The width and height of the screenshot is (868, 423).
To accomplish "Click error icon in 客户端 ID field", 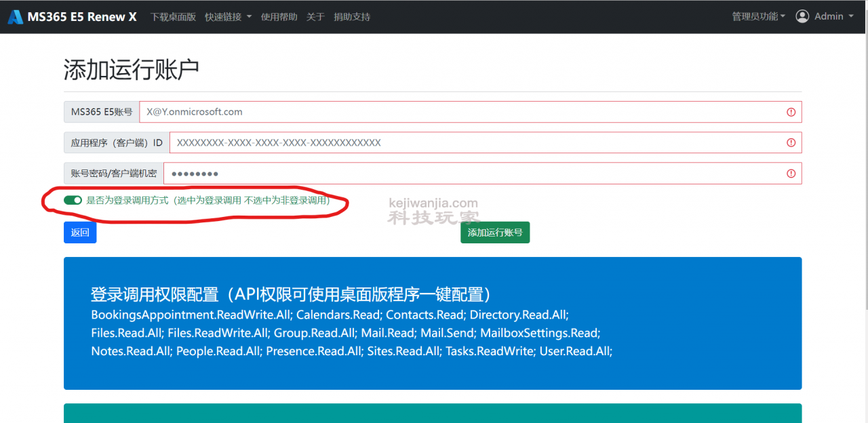I will tap(791, 142).
